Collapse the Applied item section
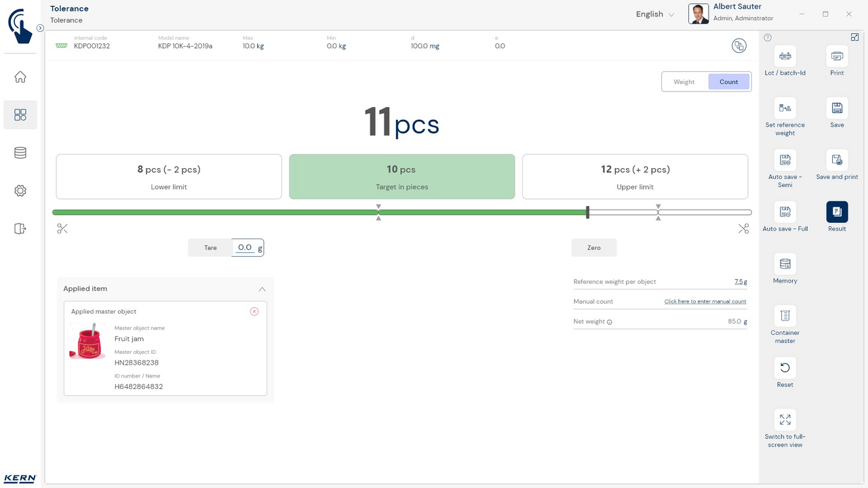The image size is (868, 488). click(x=262, y=289)
